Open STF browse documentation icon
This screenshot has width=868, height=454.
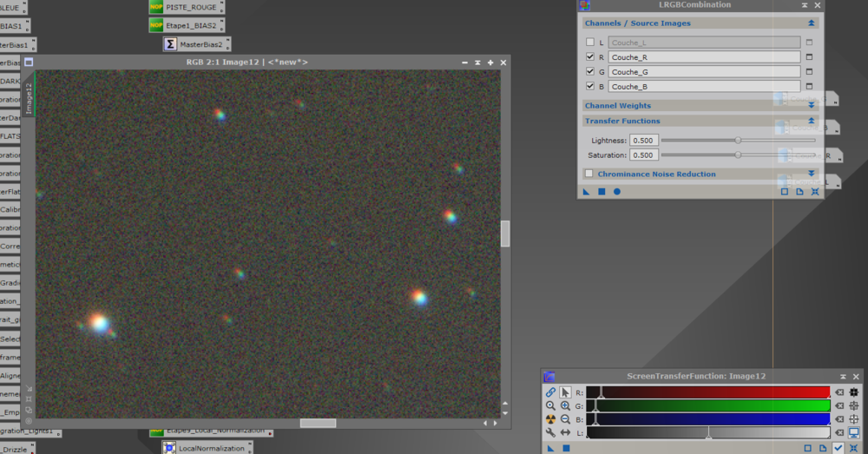point(823,448)
